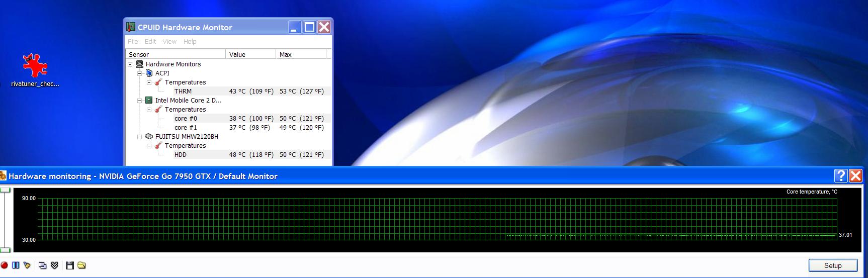Click the thermometer icon under Intel Mobile Core
Image resolution: width=868 pixels, height=278 pixels.
click(x=158, y=109)
